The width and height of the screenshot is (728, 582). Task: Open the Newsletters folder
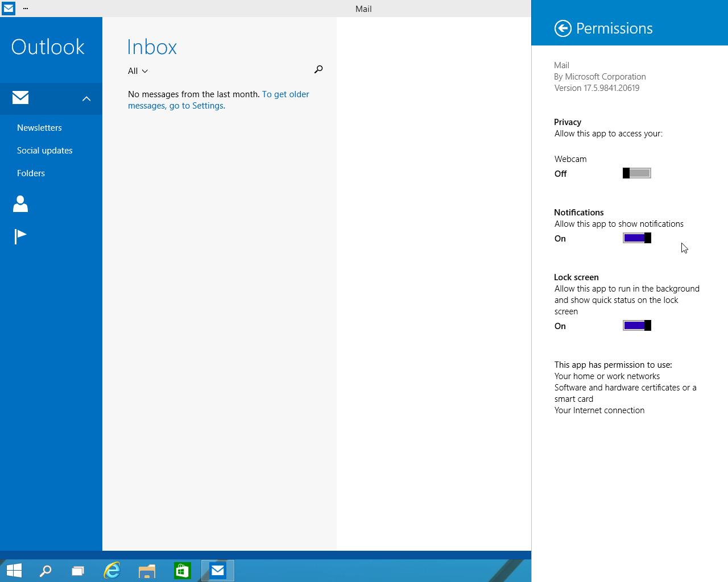click(39, 128)
